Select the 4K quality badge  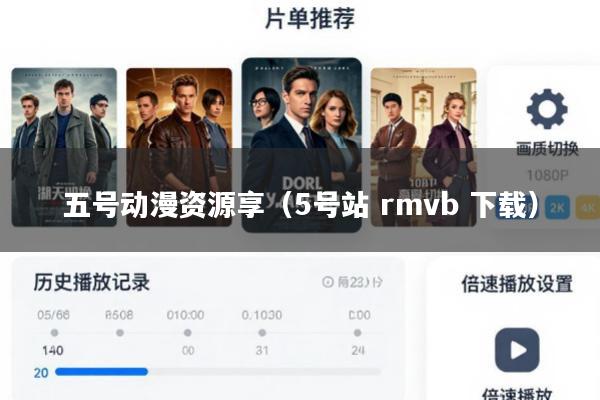coord(587,207)
